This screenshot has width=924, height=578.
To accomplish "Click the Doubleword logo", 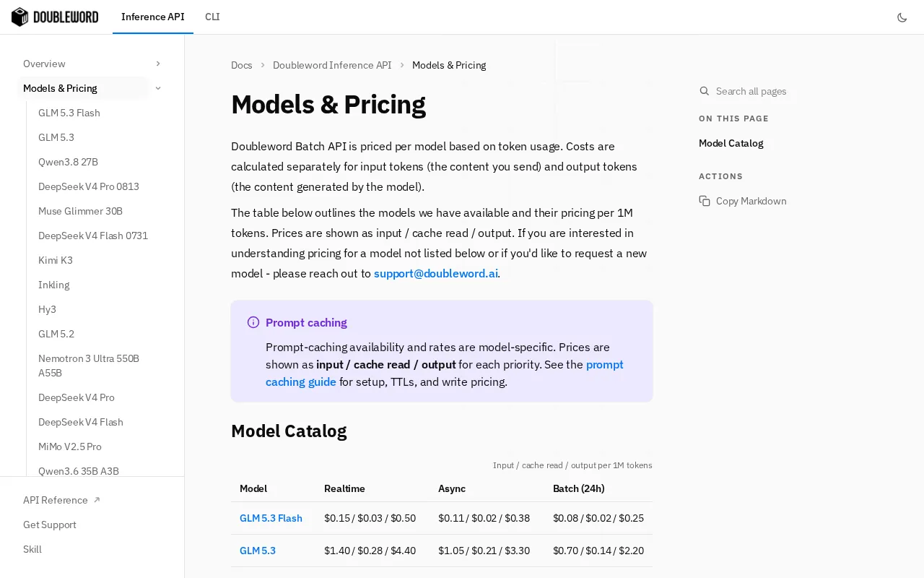I will point(55,17).
